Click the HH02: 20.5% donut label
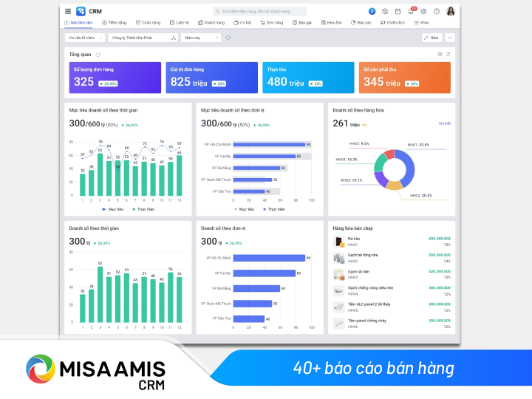The height and width of the screenshot is (399, 532). coord(421,196)
